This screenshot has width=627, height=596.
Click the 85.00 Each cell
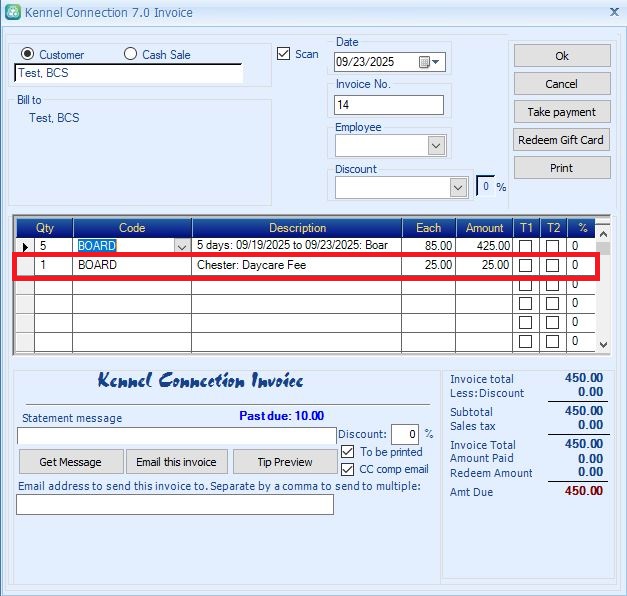point(428,246)
